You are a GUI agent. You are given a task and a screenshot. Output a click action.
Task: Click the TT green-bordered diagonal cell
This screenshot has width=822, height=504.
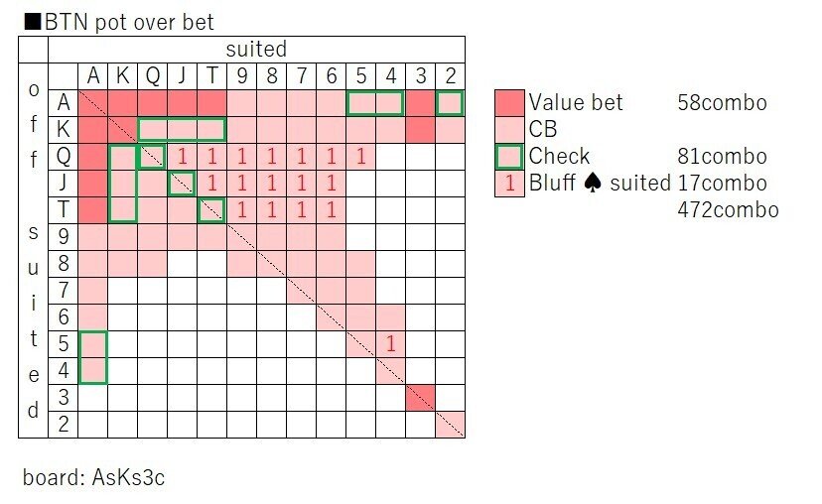click(x=211, y=210)
